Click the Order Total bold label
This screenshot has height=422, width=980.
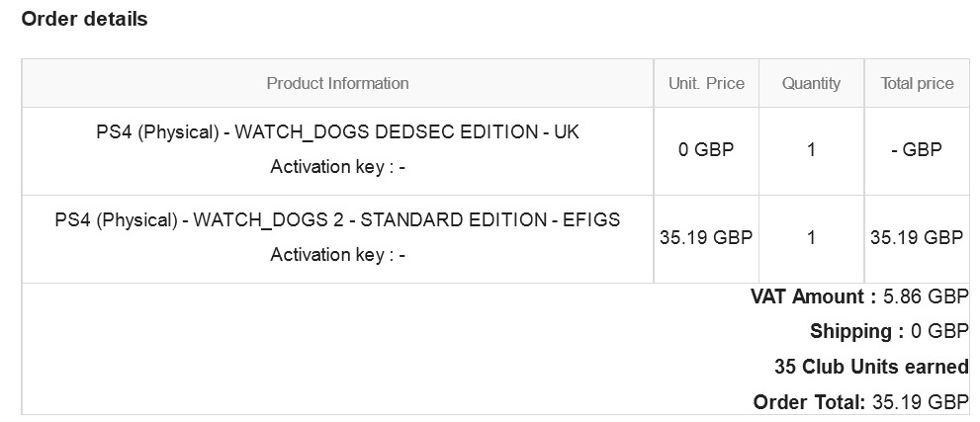[x=810, y=401]
